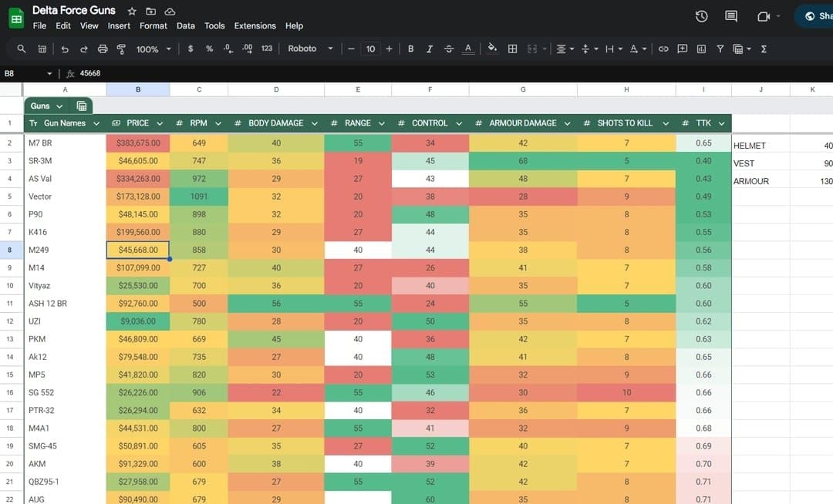Click the Insert link icon

click(663, 49)
